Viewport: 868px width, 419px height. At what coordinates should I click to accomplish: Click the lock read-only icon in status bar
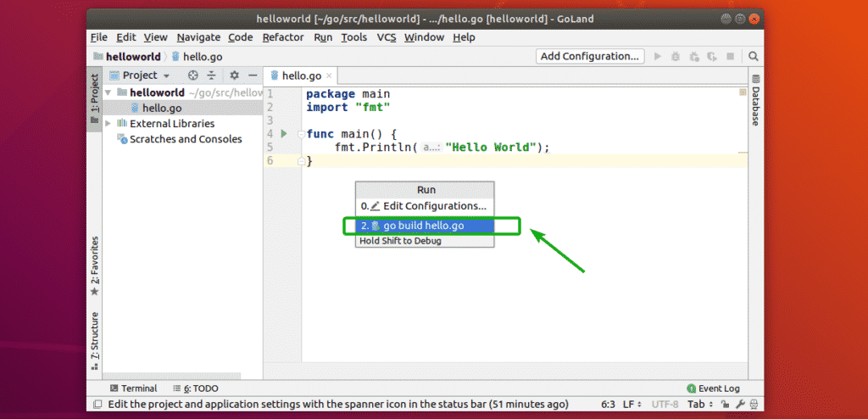(726, 404)
